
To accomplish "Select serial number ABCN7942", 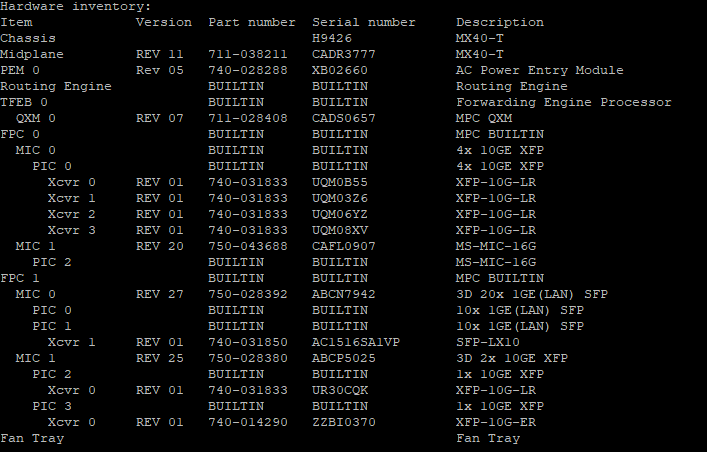I will [x=344, y=295].
